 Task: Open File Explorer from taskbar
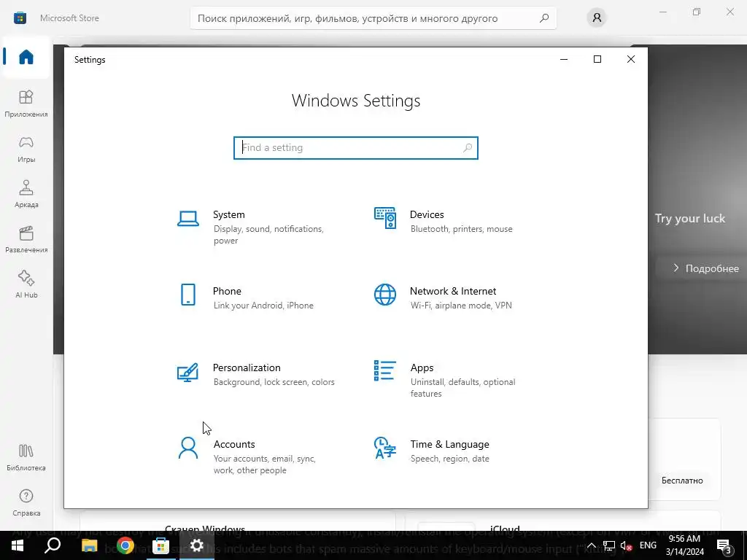[89, 545]
